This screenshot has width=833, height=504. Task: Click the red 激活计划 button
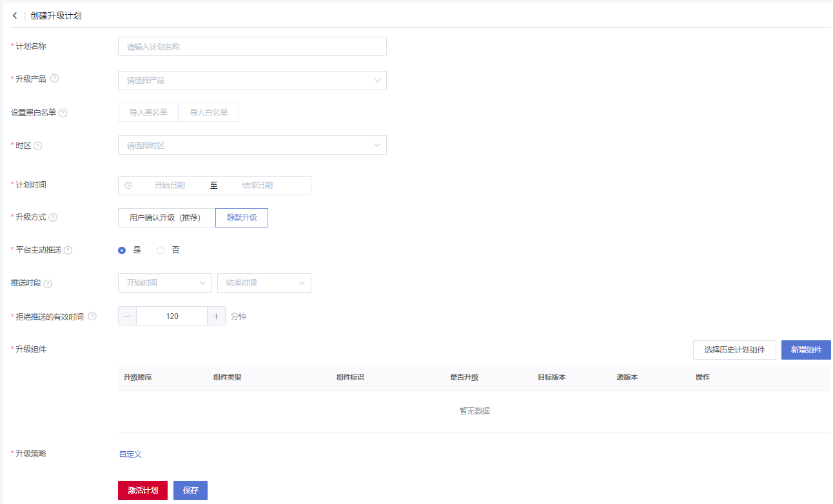142,490
